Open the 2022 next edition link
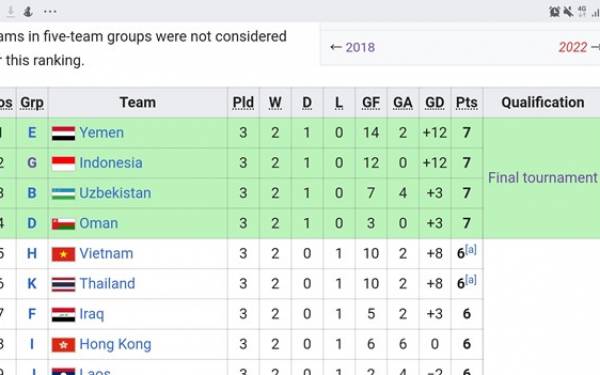 click(573, 47)
